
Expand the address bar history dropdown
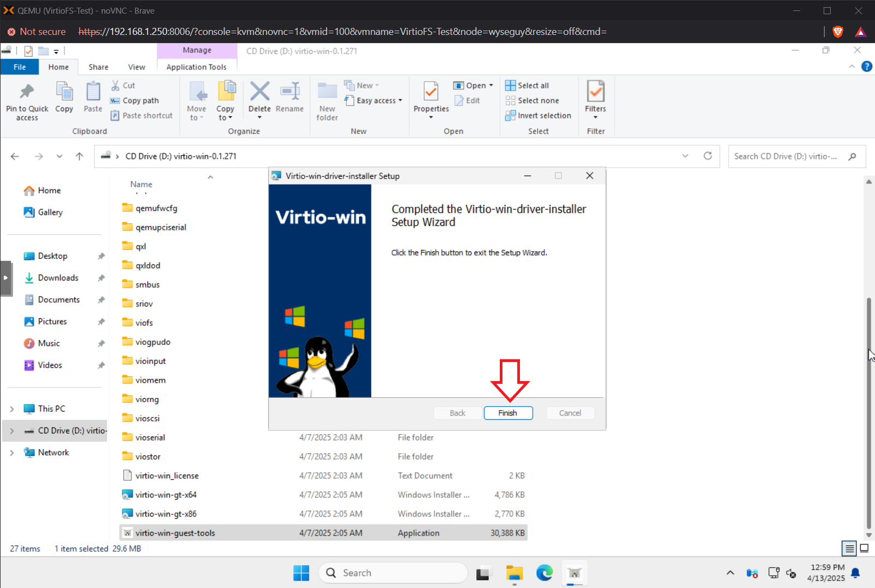tap(685, 156)
